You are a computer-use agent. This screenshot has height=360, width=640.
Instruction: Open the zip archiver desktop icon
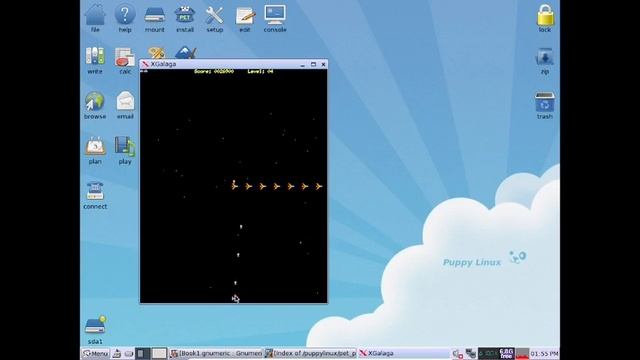tap(544, 57)
